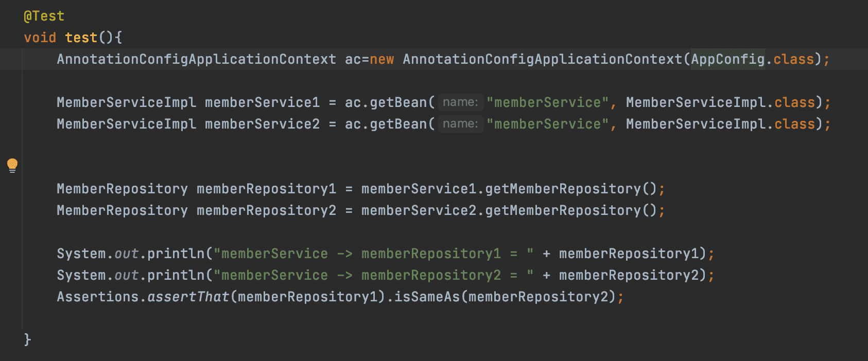The width and height of the screenshot is (868, 361).
Task: Select the memberService1 variable declaration
Action: pyautogui.click(x=262, y=102)
